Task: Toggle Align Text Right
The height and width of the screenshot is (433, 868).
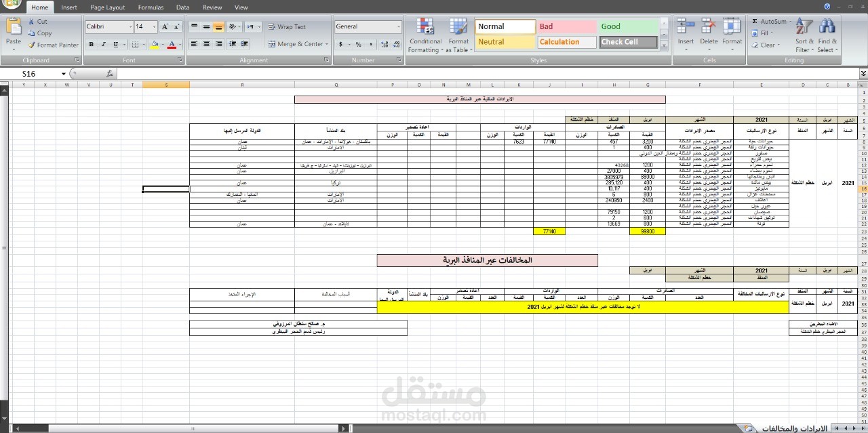Action: tap(218, 44)
